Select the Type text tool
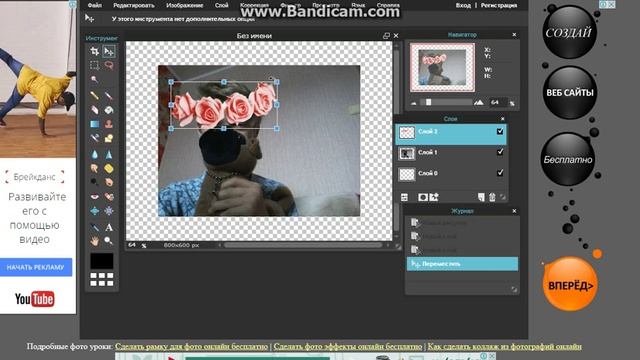Screen dimensions: 640x360 pos(109,227)
